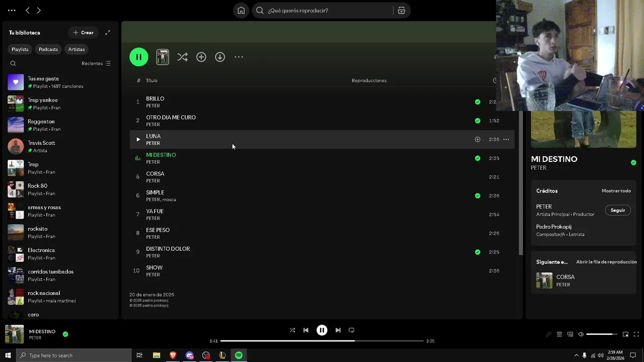Skip to previous track
This screenshot has height=362, width=644.
(306, 330)
